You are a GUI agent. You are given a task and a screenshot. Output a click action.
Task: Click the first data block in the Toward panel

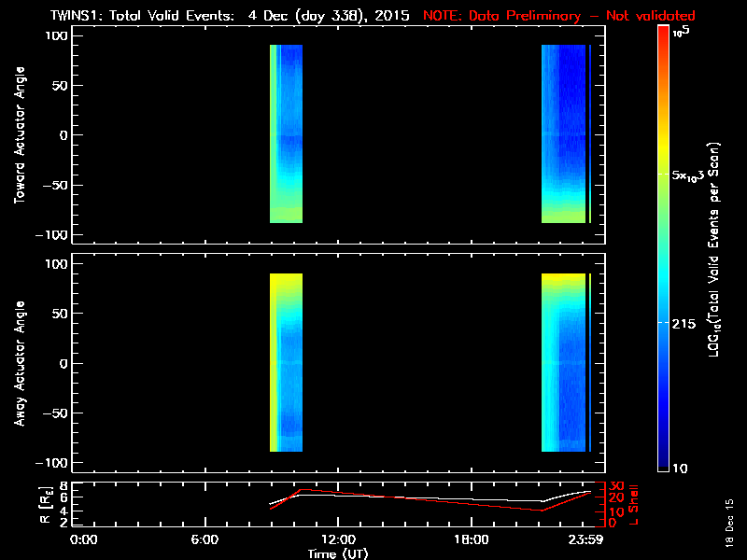(286, 133)
